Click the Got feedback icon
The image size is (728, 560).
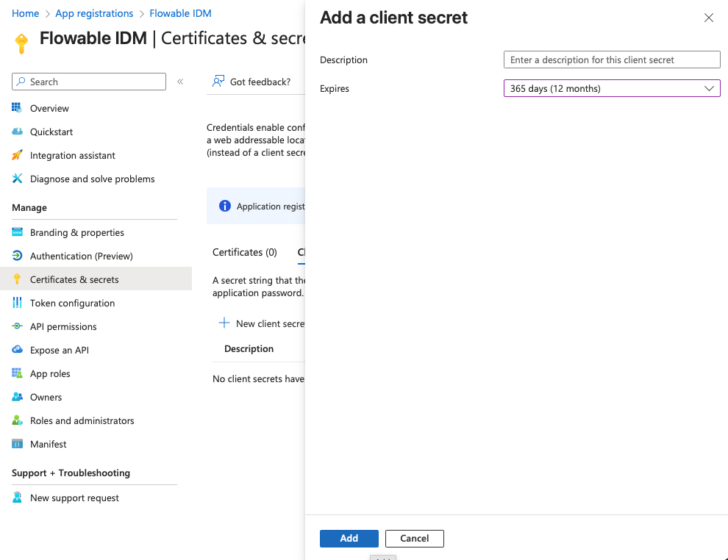pyautogui.click(x=218, y=82)
